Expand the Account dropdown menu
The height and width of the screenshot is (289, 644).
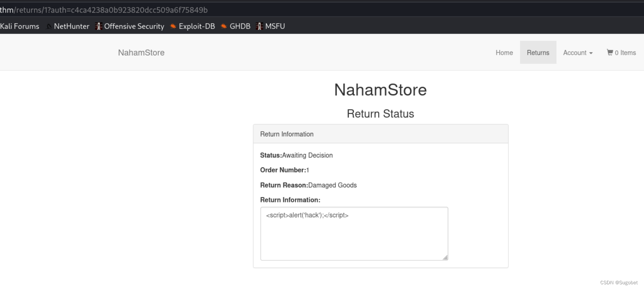[x=578, y=53]
